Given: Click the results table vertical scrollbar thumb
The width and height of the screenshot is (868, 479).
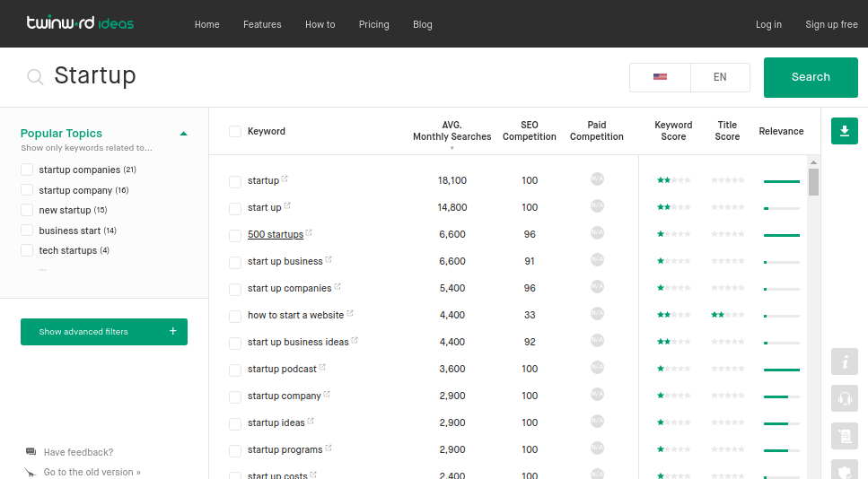Looking at the screenshot, I should [813, 180].
